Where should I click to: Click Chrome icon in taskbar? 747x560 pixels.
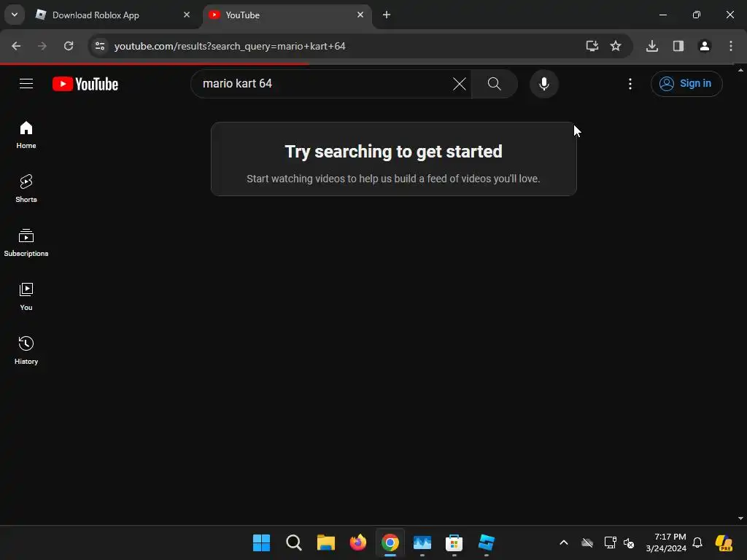[390, 542]
